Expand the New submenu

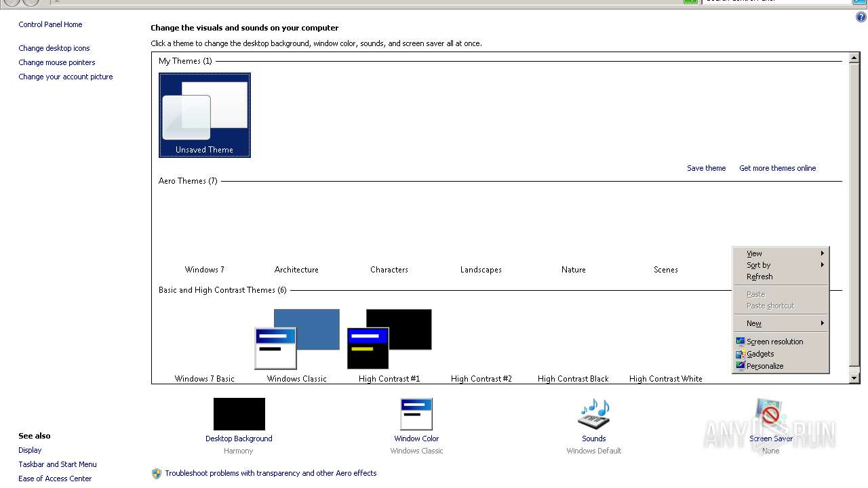coord(781,323)
